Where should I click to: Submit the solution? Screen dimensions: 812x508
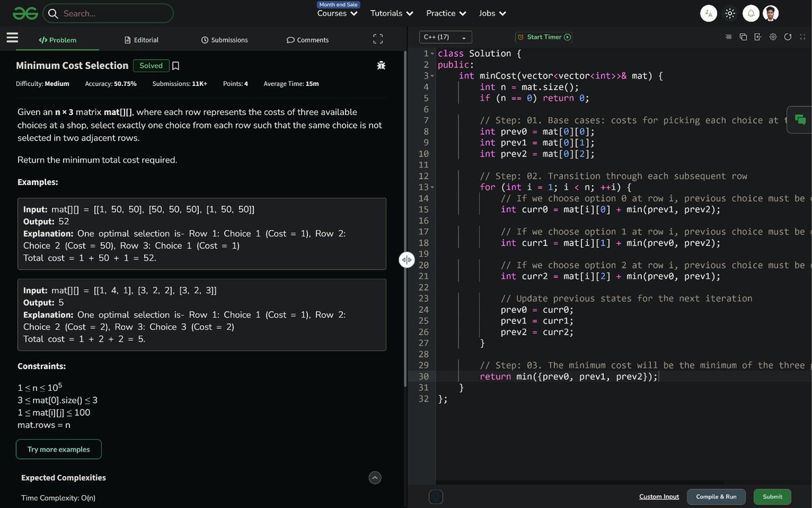pyautogui.click(x=772, y=496)
